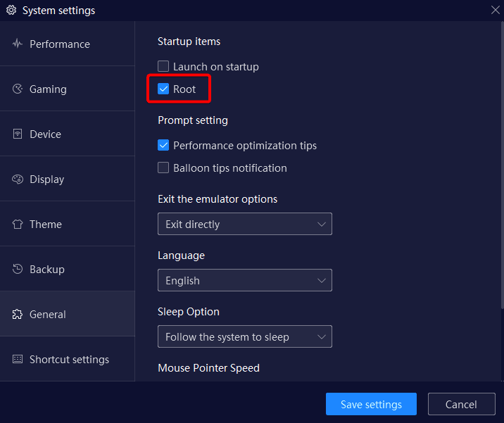The width and height of the screenshot is (504, 423).
Task: Click the Gaming controller icon in sidebar
Action: tap(18, 89)
